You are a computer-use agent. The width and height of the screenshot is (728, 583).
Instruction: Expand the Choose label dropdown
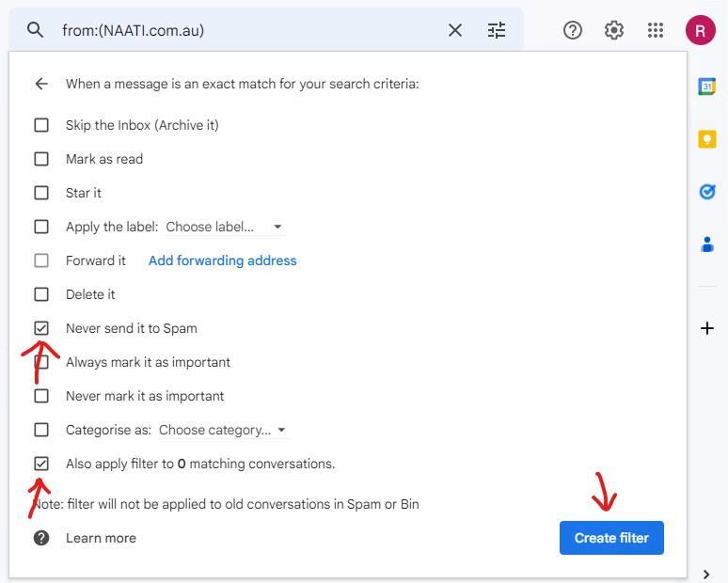point(224,227)
